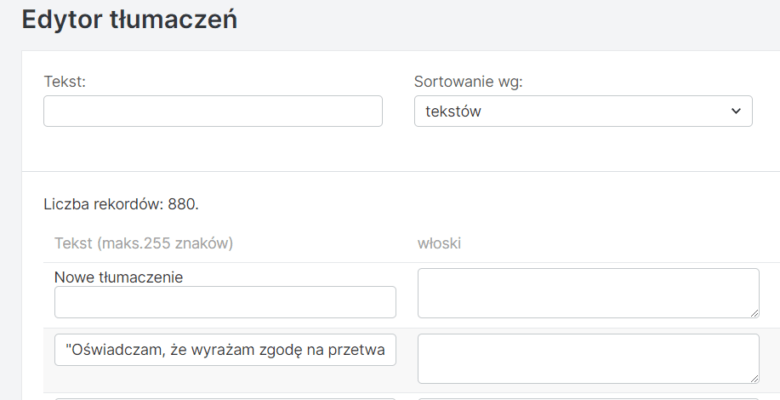Viewport: 780px width, 400px height.
Task: Click the "Edytor tłumaczeń" page heading
Action: point(129,19)
